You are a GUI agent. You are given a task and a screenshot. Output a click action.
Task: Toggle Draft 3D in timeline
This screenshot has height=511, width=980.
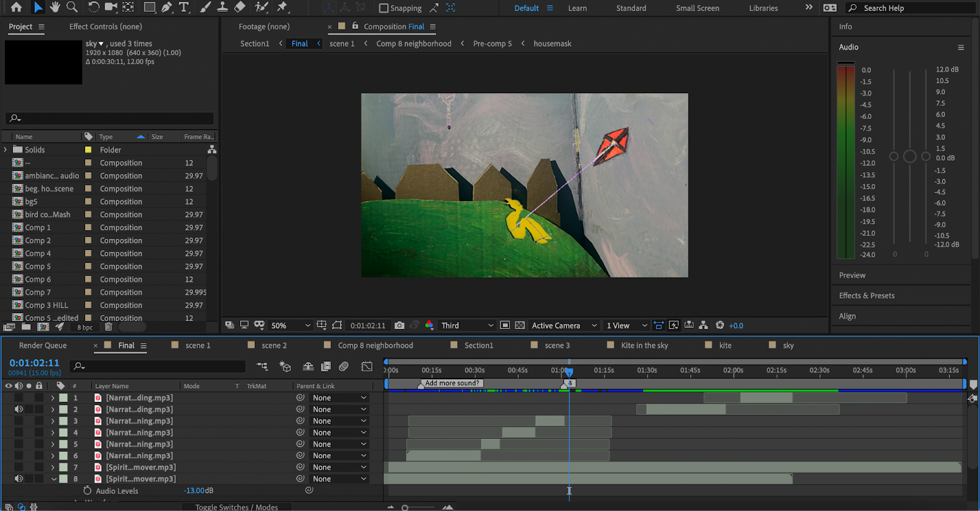tap(285, 366)
